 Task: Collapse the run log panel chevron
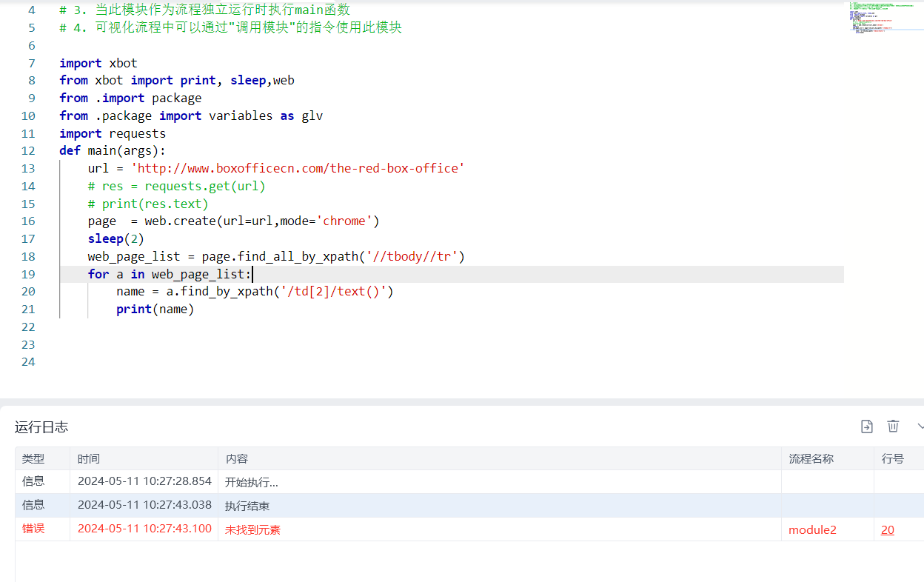(920, 426)
